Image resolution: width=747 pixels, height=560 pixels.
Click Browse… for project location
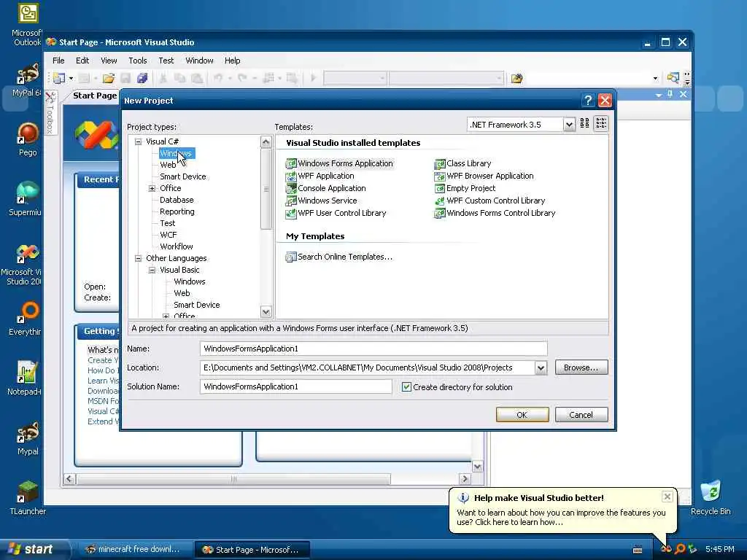pos(581,367)
